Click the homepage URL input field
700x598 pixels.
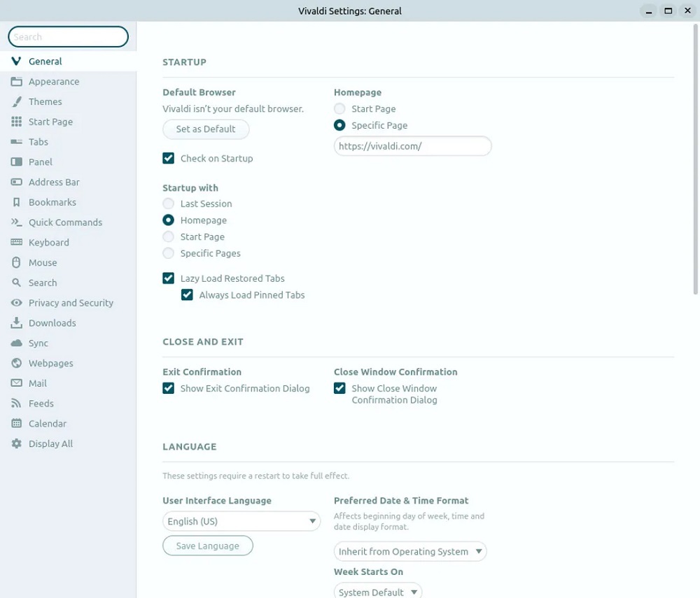point(412,147)
